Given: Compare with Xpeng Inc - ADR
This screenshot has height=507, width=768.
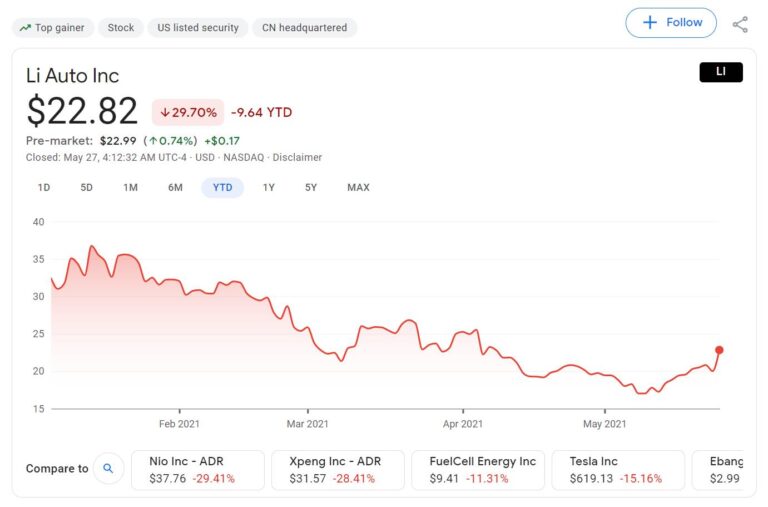Looking at the screenshot, I should pos(337,469).
